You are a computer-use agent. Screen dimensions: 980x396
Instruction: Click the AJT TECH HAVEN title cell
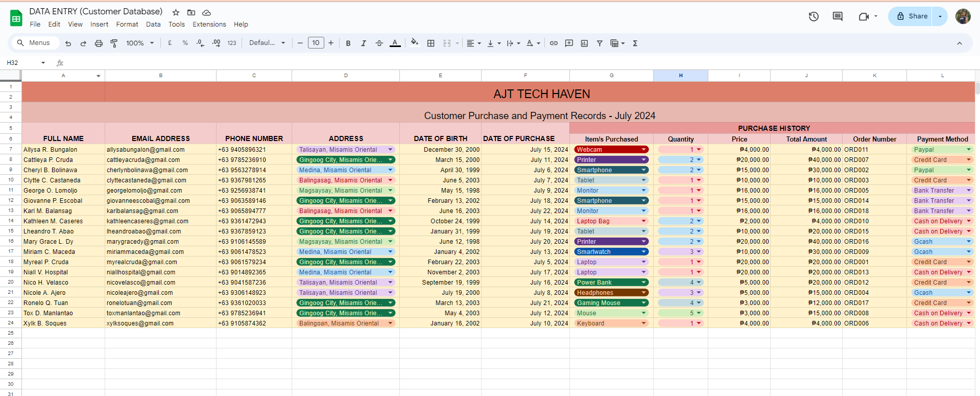click(542, 94)
